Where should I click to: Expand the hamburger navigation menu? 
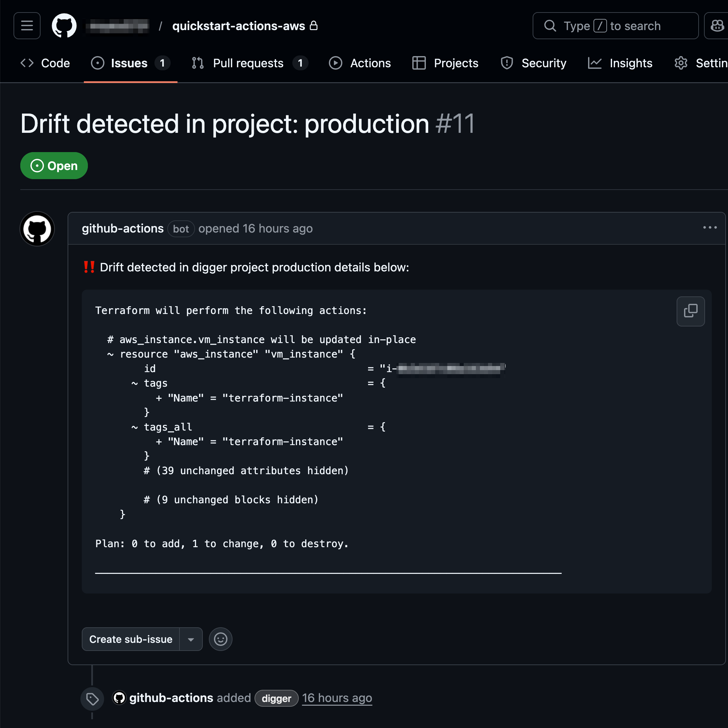pyautogui.click(x=26, y=25)
